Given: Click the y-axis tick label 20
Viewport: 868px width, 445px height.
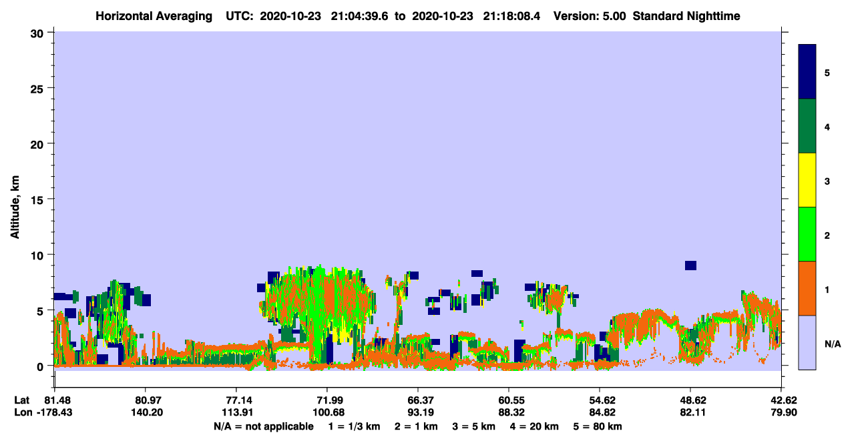Looking at the screenshot, I should click(39, 143).
